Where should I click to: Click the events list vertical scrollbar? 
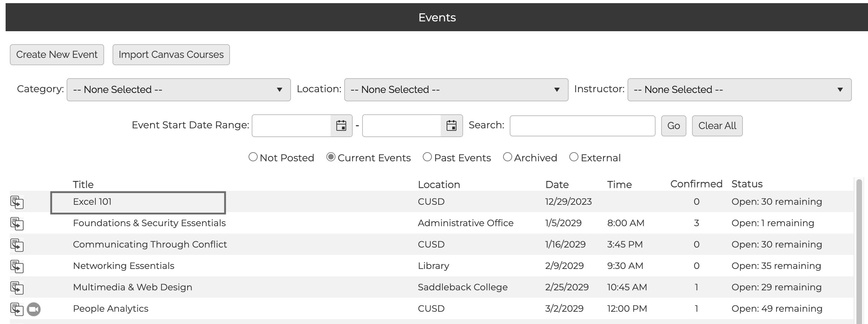[x=859, y=251]
